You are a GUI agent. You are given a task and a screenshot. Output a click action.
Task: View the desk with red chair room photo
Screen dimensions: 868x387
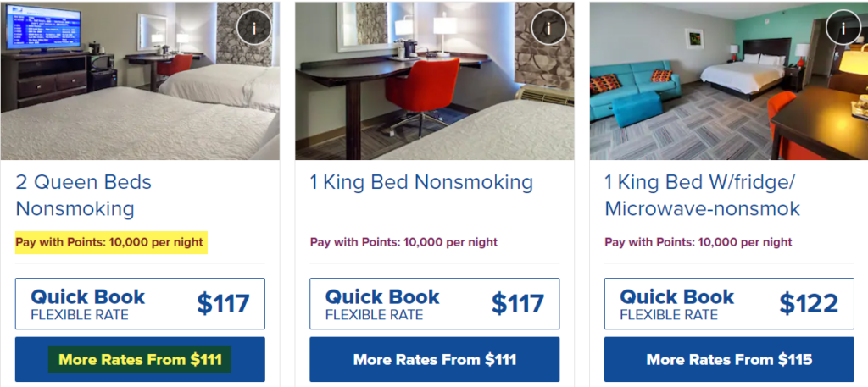[435, 80]
